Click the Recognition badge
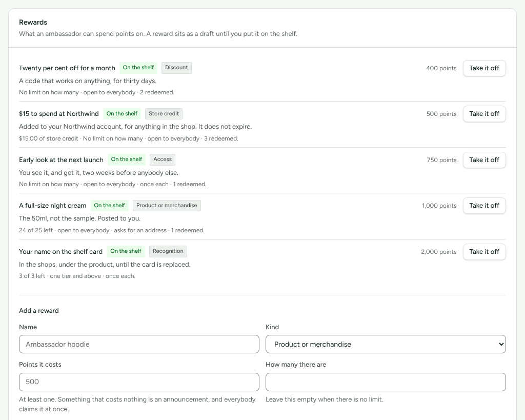Image resolution: width=525 pixels, height=420 pixels. (x=168, y=251)
